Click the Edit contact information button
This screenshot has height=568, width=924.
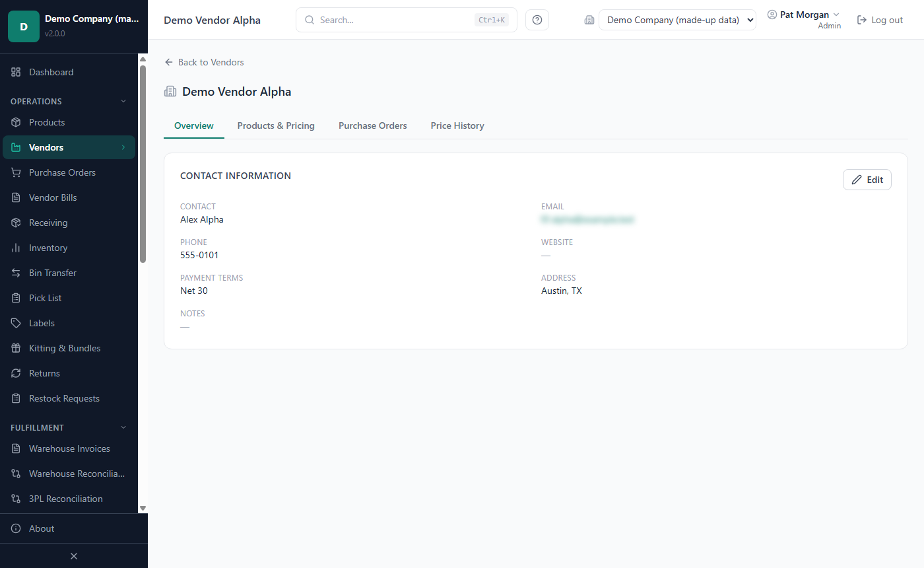(867, 180)
